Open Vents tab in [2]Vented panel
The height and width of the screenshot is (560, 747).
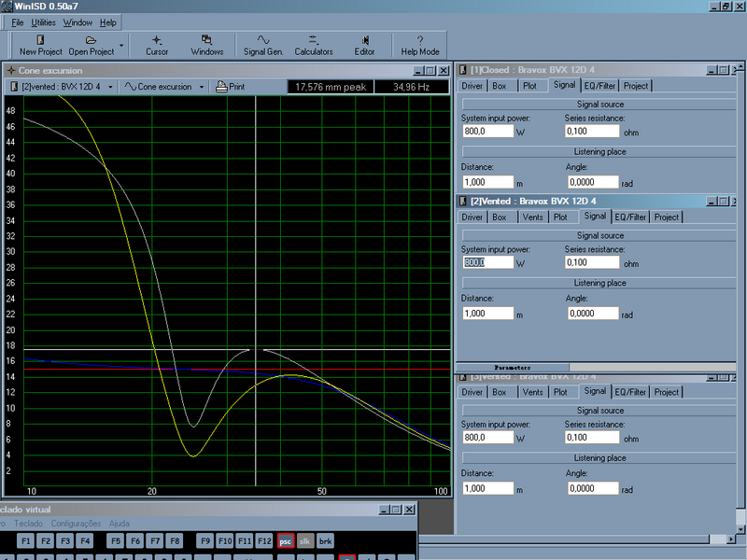[x=532, y=217]
